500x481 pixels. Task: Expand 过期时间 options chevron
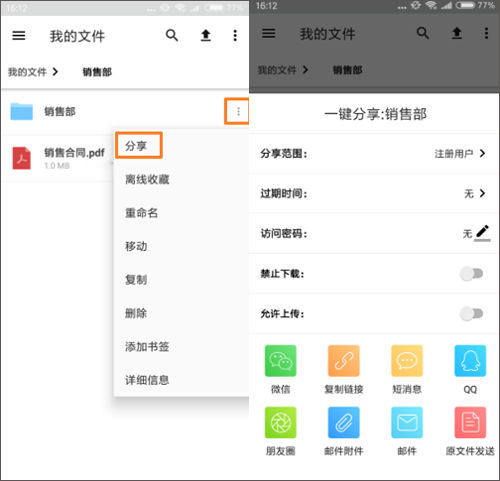482,193
